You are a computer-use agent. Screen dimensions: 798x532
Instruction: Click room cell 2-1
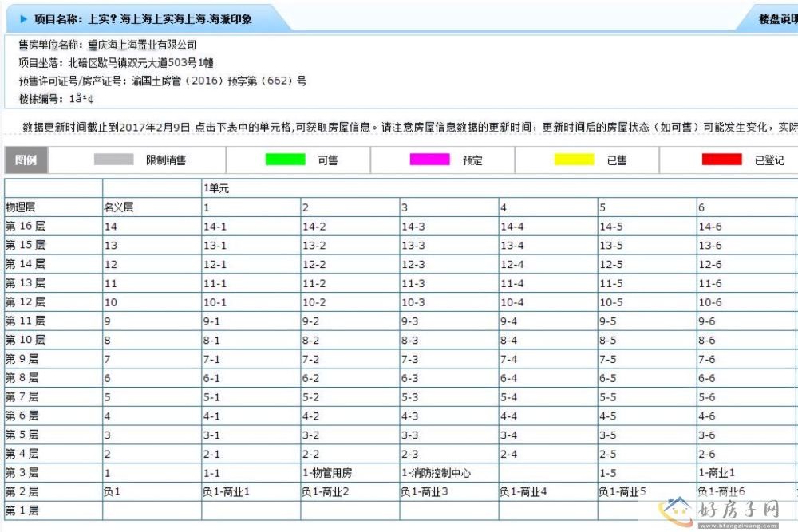(251, 454)
